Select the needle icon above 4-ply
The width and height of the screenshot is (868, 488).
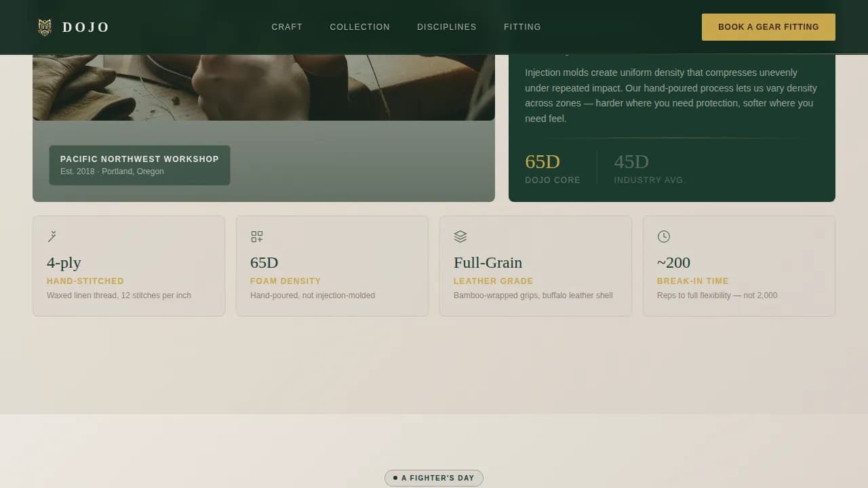[x=52, y=236]
